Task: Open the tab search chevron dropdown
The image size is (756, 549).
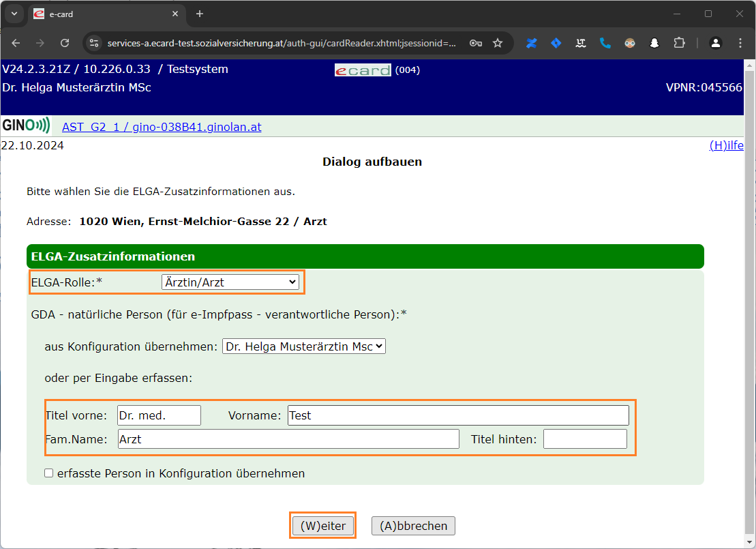Action: 14,14
